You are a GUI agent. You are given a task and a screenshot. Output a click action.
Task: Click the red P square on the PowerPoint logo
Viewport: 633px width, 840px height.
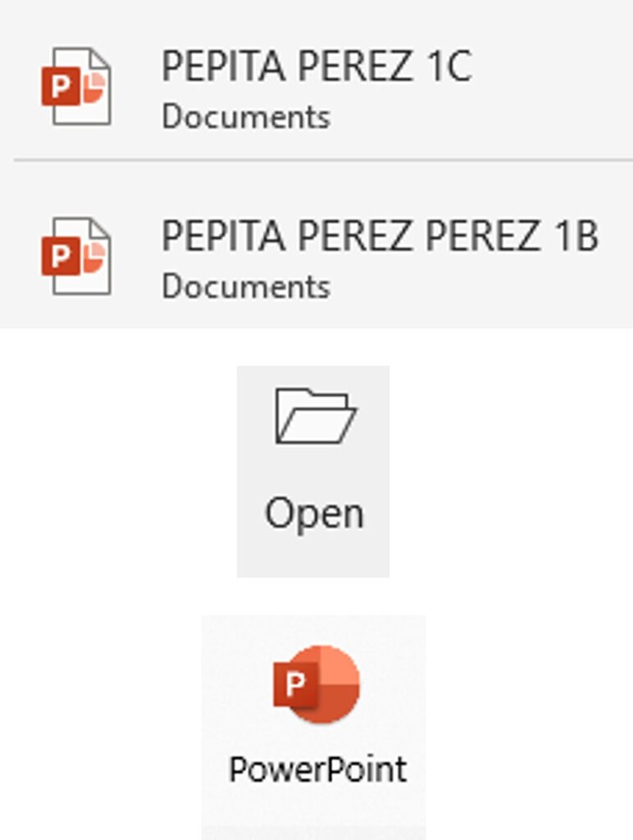pos(294,684)
